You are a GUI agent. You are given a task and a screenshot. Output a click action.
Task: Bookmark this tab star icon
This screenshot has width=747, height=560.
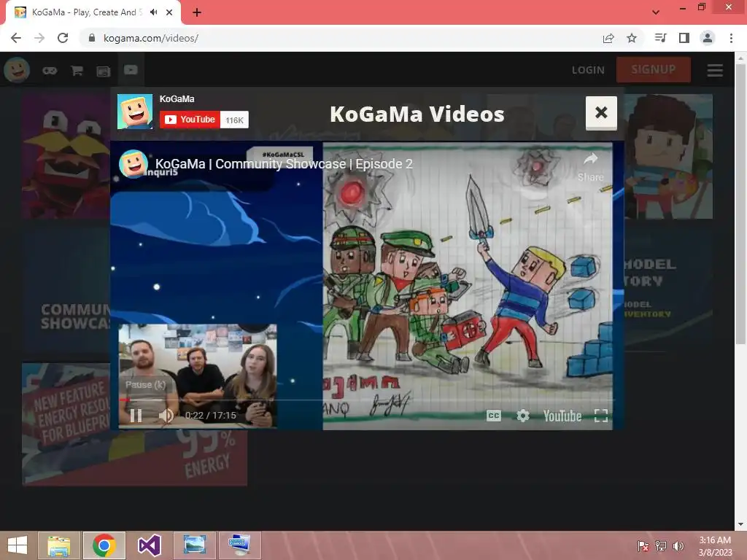click(632, 38)
